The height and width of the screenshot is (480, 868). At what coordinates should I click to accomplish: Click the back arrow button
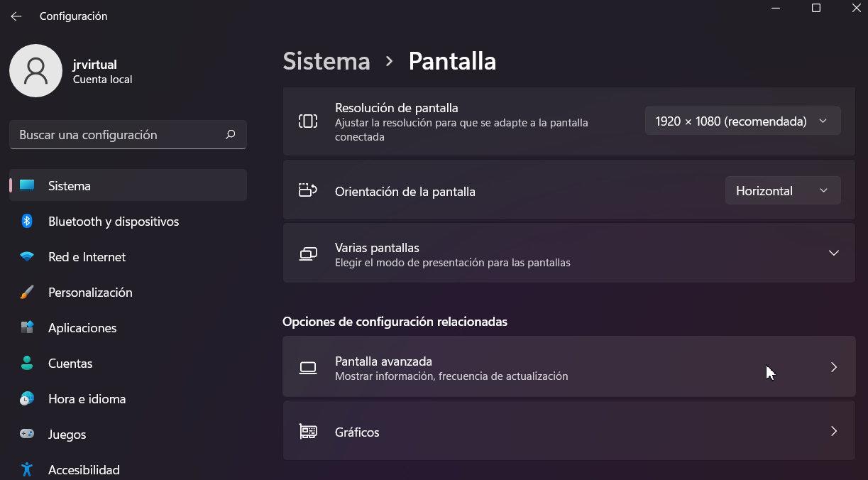pyautogui.click(x=16, y=16)
